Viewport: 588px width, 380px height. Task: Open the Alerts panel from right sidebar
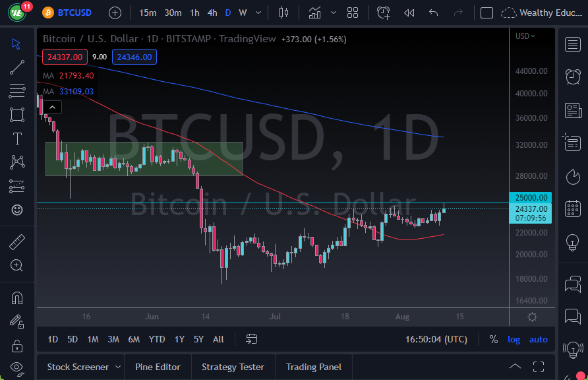click(573, 77)
